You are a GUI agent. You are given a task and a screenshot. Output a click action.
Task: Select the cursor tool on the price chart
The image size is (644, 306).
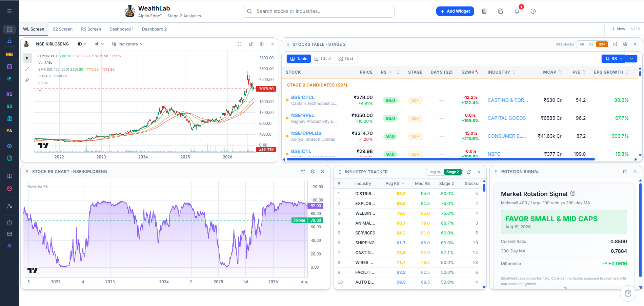(27, 58)
